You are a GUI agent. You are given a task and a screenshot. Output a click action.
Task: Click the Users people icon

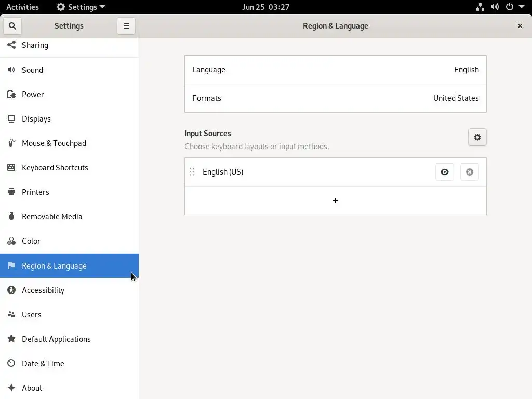11,314
